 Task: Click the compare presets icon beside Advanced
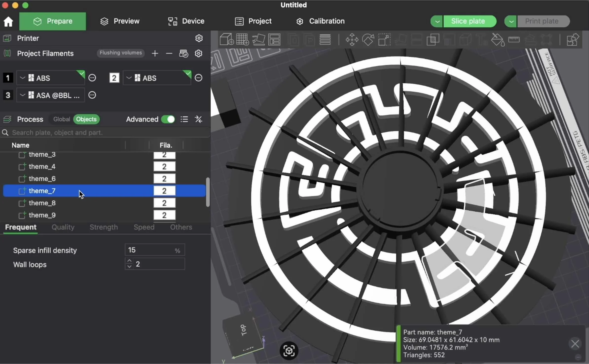click(199, 119)
